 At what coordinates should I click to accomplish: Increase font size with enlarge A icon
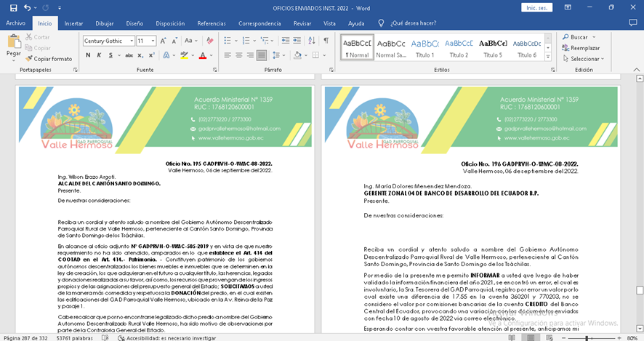[x=164, y=41]
